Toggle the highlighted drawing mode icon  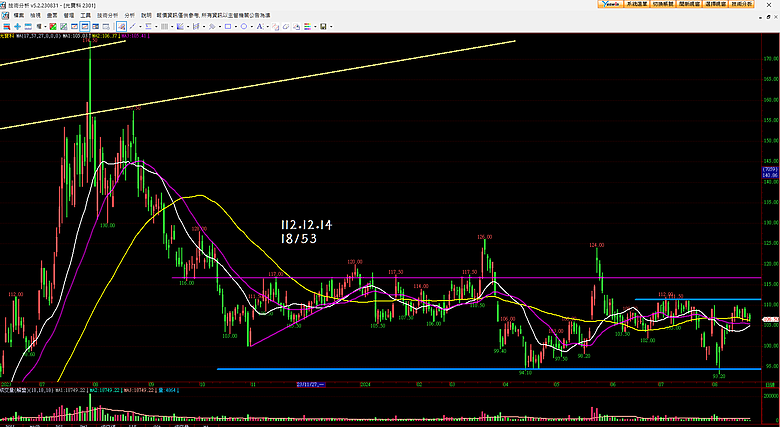(121, 26)
